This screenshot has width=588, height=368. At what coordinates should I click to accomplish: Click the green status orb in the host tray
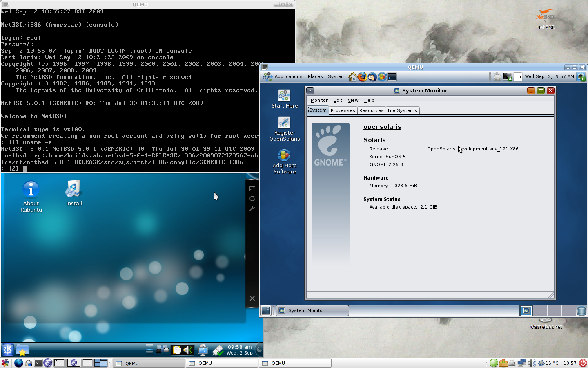tap(494, 363)
